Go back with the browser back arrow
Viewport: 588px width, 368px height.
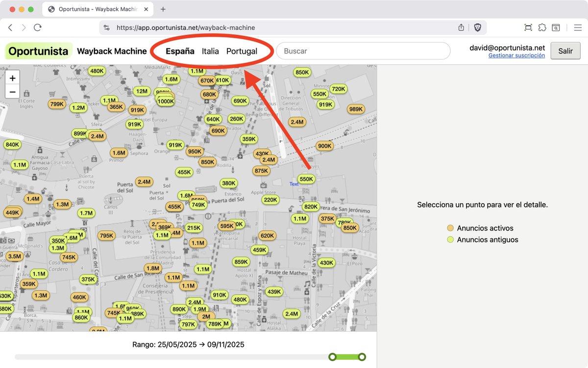[10, 27]
